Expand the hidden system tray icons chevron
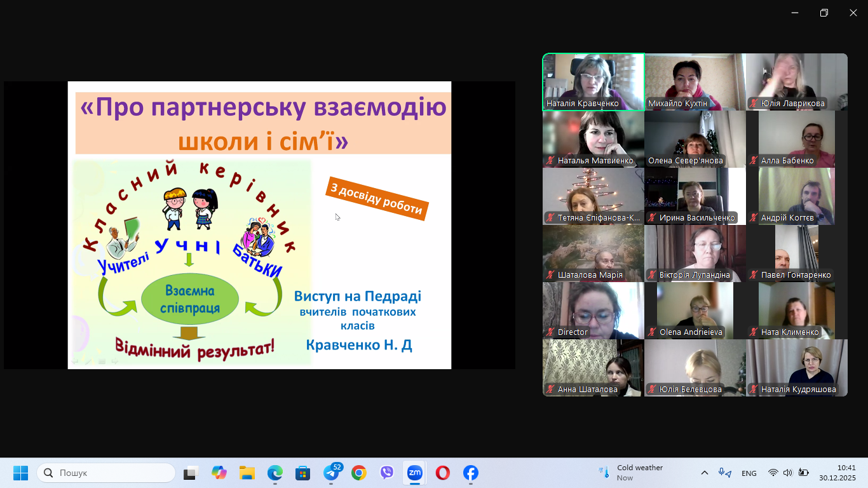868x488 pixels. click(x=705, y=473)
